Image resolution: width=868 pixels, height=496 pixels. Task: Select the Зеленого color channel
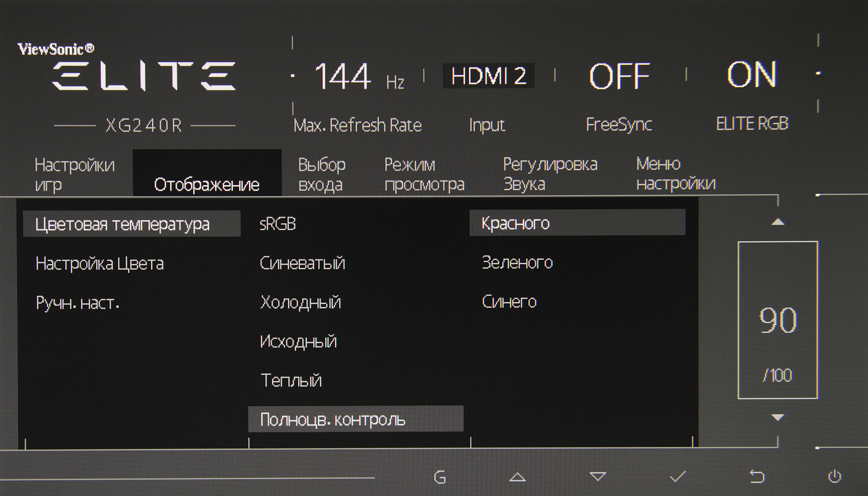pos(517,263)
